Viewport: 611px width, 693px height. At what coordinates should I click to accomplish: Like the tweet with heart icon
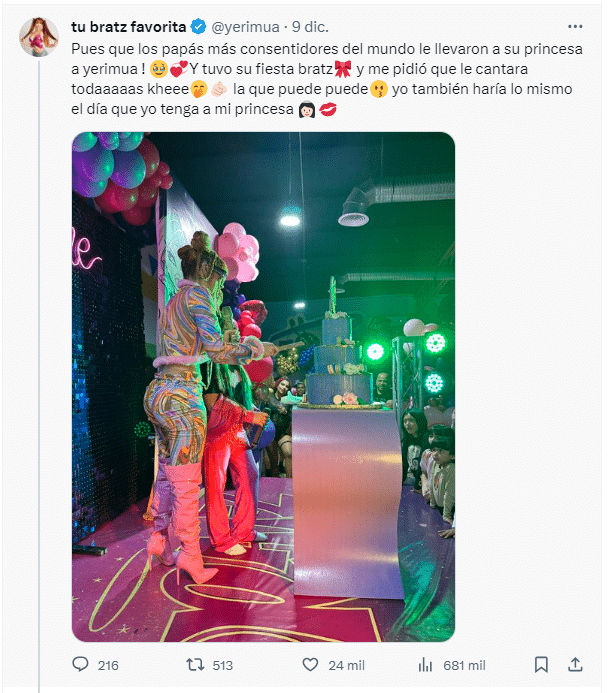[x=310, y=664]
